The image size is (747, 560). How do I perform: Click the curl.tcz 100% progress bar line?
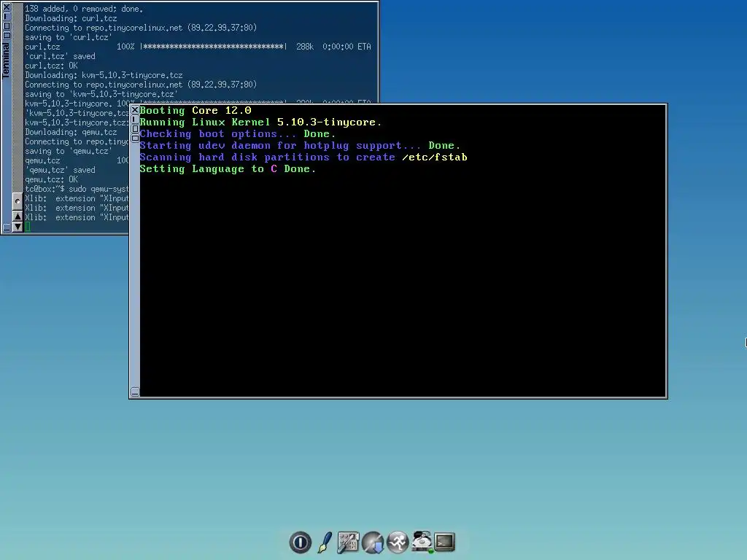coord(198,47)
